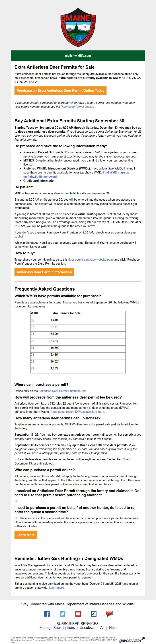Viewport: 156px width, 644px height.
Task: Open the YouTube icon link
Action: point(78,614)
